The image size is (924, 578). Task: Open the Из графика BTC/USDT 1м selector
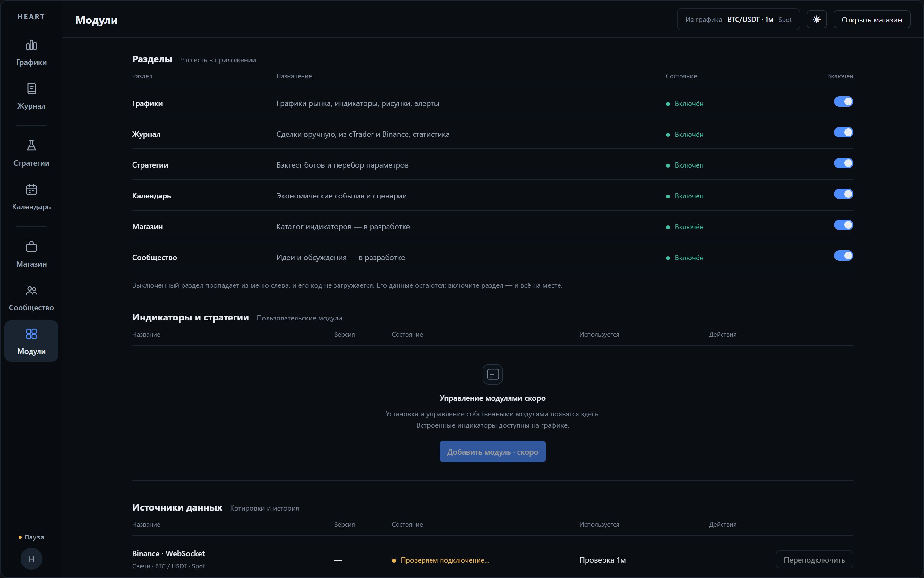tap(738, 20)
